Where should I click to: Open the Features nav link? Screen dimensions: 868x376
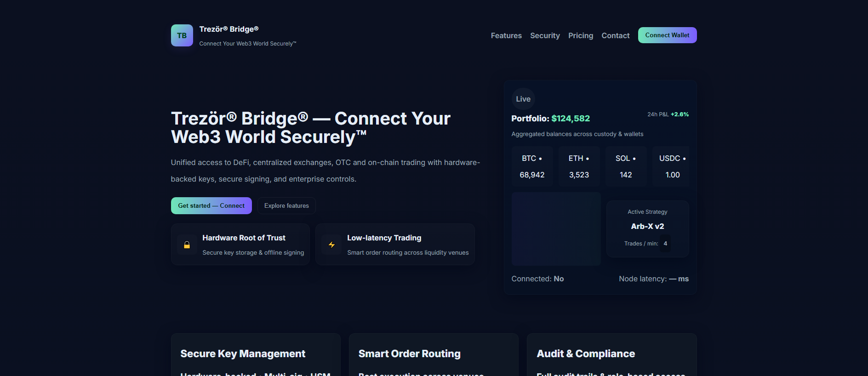[506, 35]
